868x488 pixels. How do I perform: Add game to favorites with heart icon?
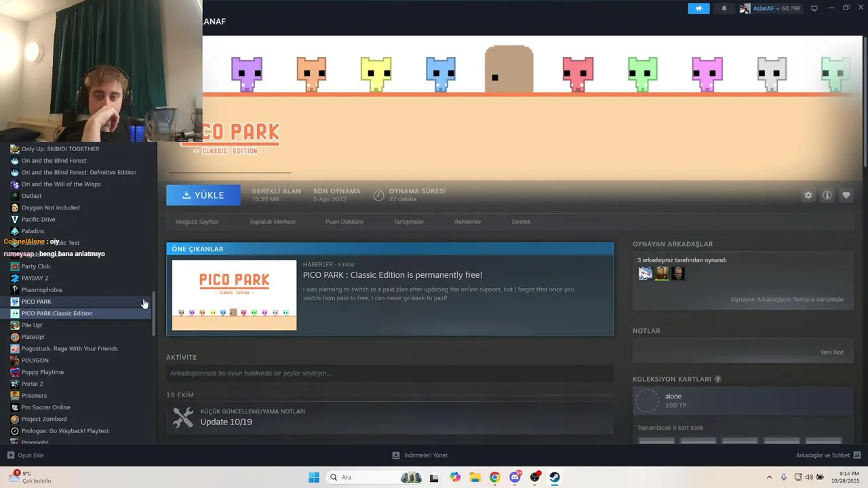tap(846, 195)
